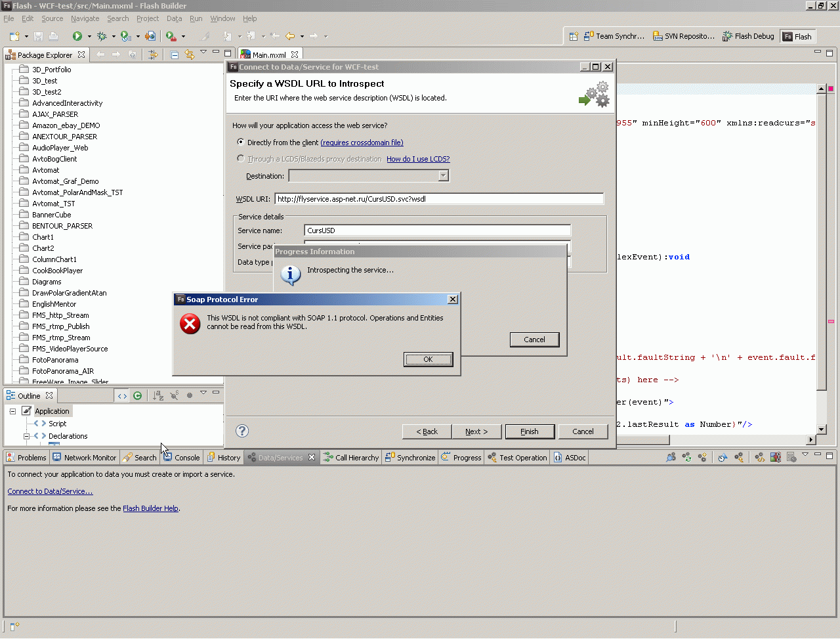
Task: Click the green refresh icon in Outline
Action: pyautogui.click(x=137, y=395)
